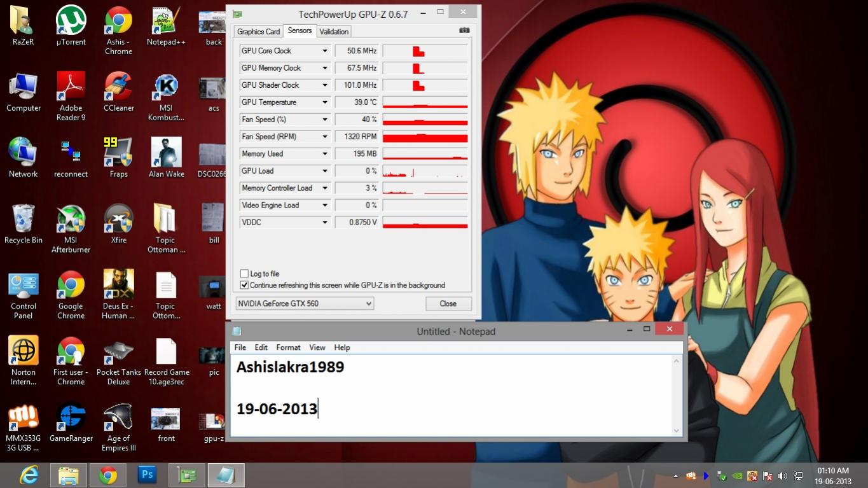Viewport: 868px width, 488px height.
Task: Expand the GPU Temperature sensor dropdown
Action: pyautogui.click(x=325, y=102)
